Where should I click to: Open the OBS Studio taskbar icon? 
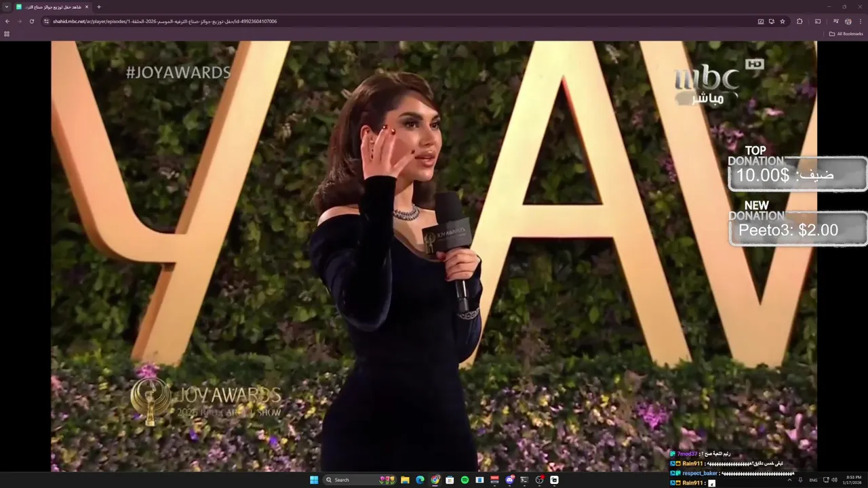click(539, 480)
